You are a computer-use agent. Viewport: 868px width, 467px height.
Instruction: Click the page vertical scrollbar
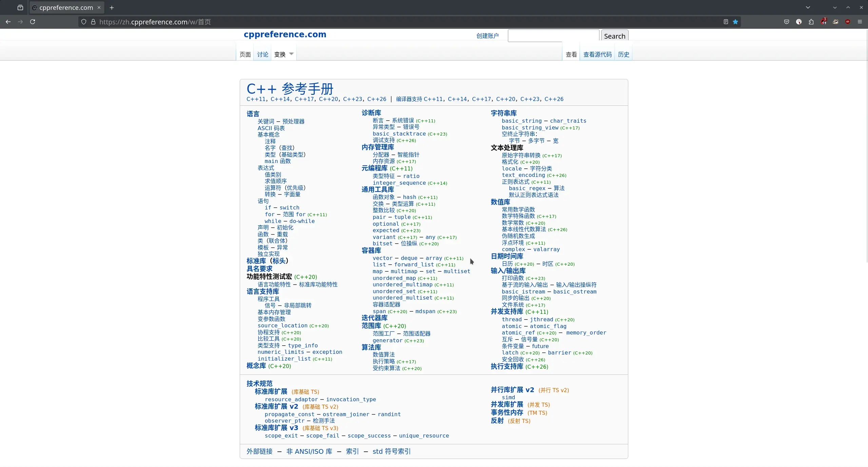[866, 146]
